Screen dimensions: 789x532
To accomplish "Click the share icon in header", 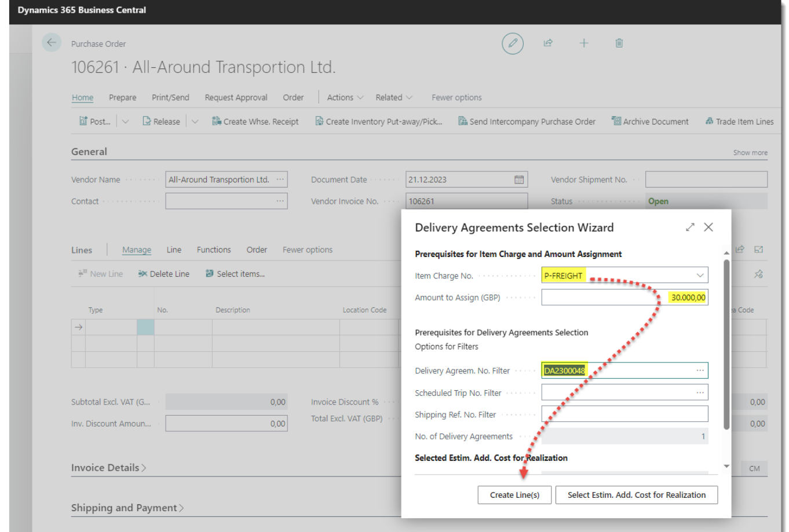I will click(x=548, y=43).
